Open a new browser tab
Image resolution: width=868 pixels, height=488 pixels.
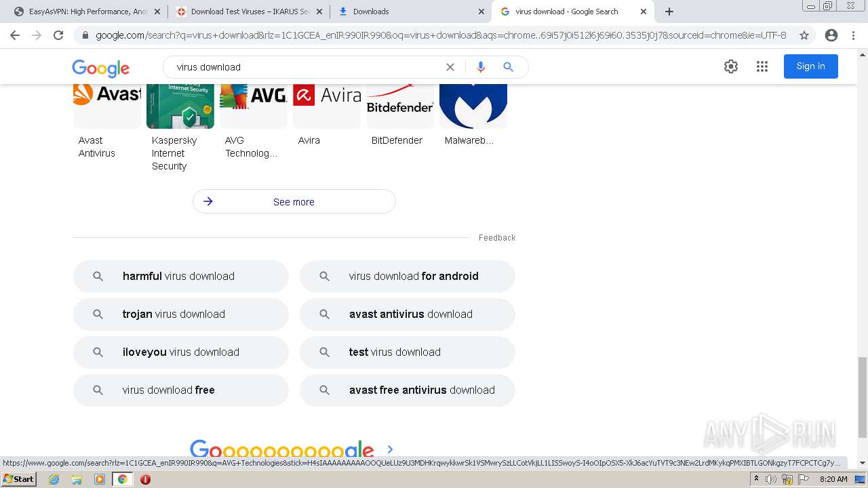669,12
